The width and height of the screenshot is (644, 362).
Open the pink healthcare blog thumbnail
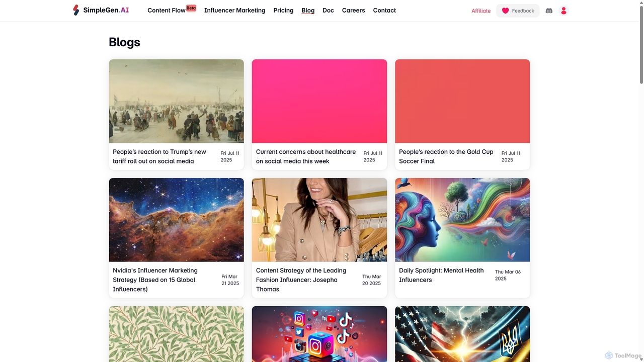(x=319, y=101)
